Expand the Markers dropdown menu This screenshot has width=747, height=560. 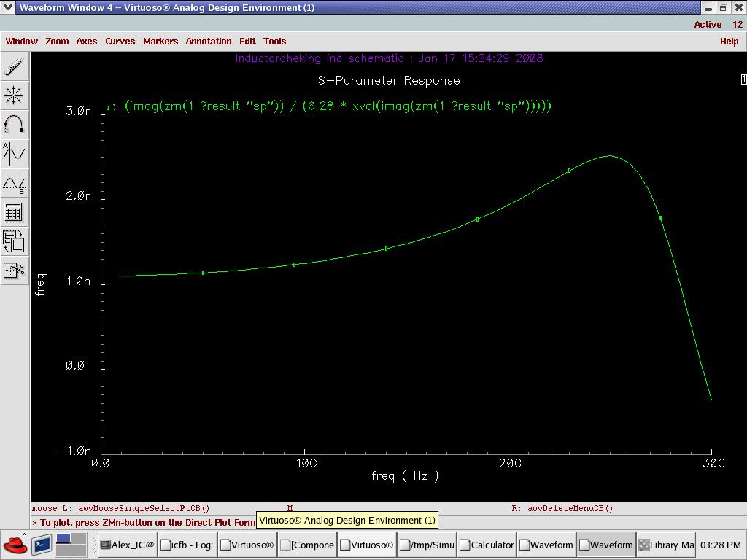[x=160, y=42]
